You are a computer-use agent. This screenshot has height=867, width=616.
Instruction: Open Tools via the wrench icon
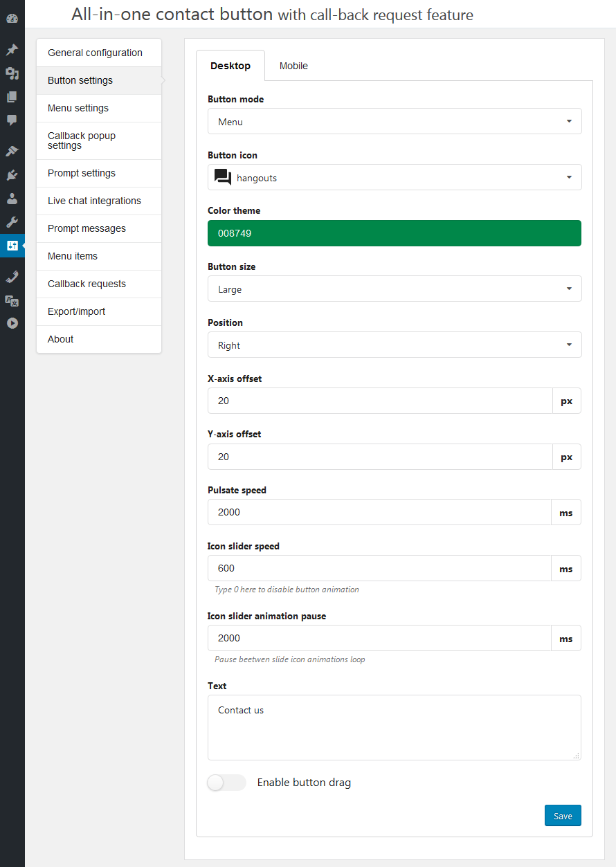point(12,222)
